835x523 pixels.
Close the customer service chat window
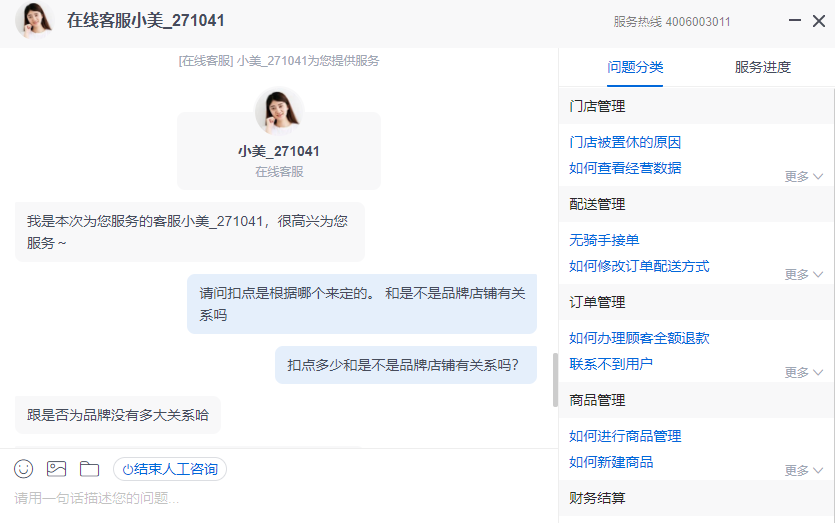819,21
